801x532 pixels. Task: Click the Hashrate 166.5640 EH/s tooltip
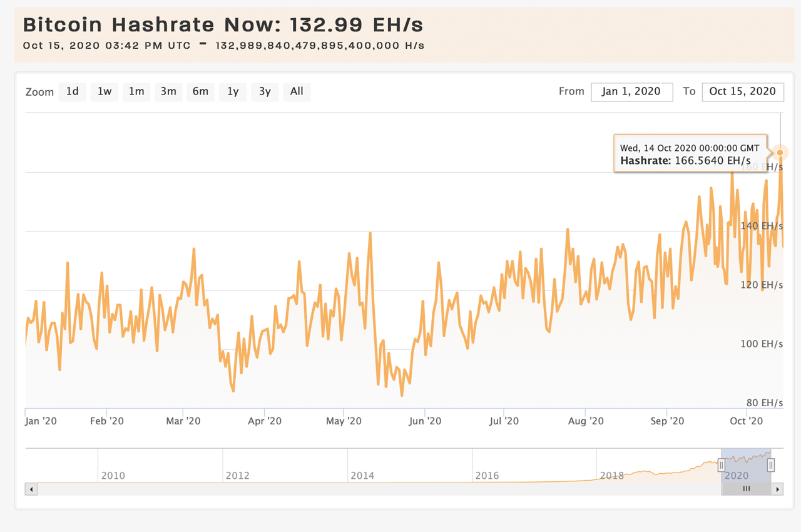tap(690, 153)
